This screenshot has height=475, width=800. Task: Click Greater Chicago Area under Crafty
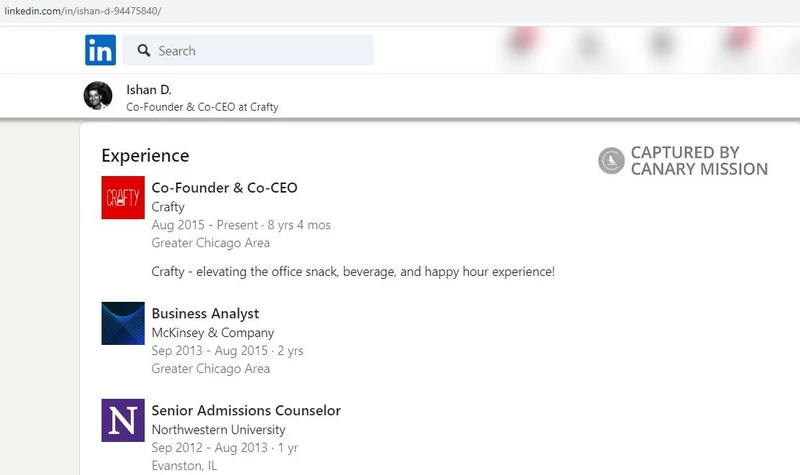point(211,243)
